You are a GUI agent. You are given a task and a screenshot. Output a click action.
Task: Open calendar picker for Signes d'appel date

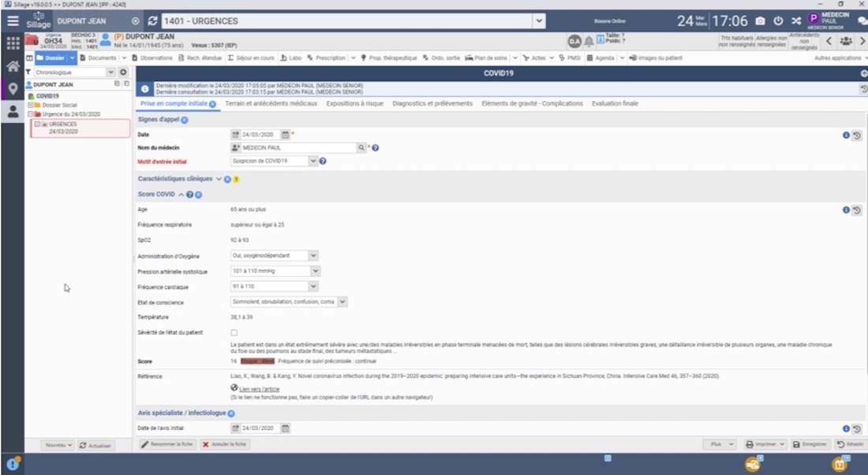pyautogui.click(x=286, y=135)
